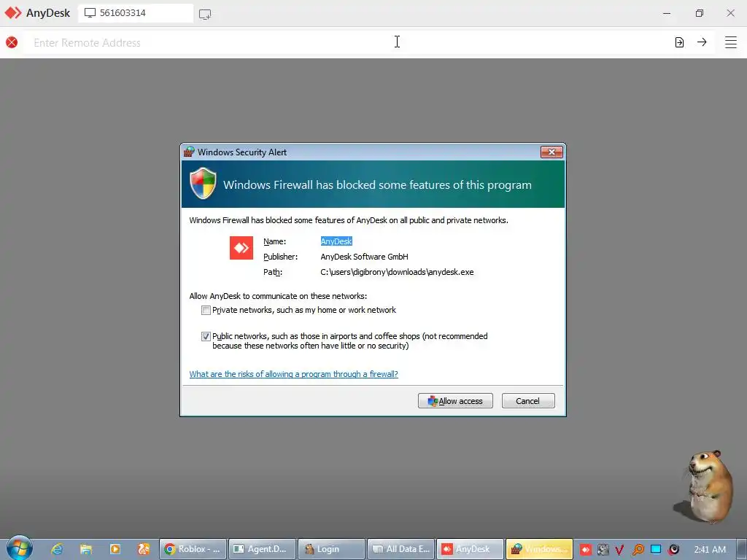Open Windows Media Player taskbar icon
This screenshot has height=560, width=747.
click(x=115, y=549)
